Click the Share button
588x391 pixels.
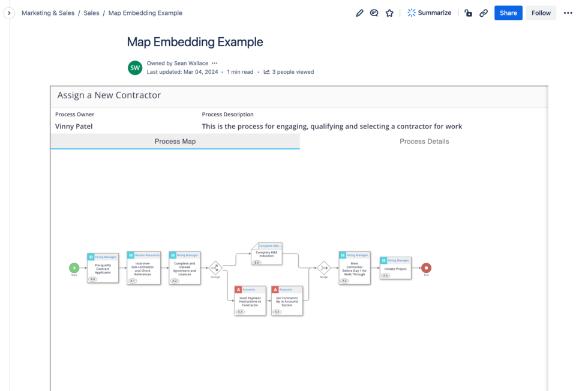point(508,13)
